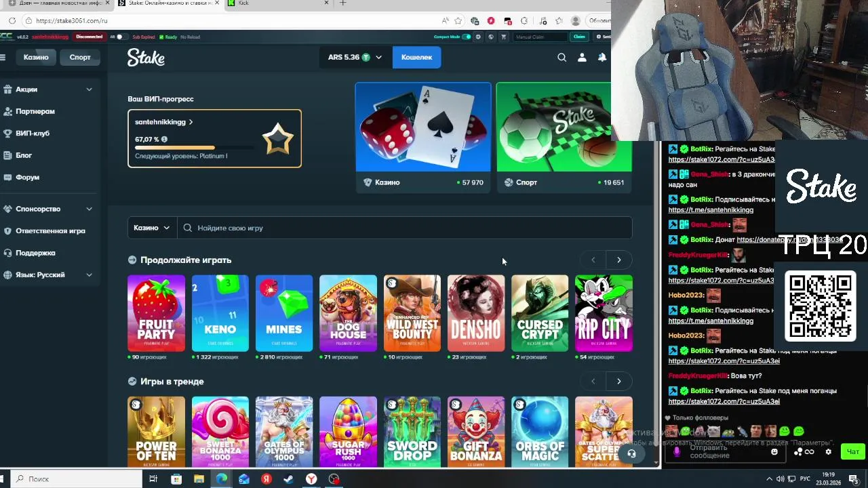
Task: Click the cart icon in extension bar
Action: (503, 37)
